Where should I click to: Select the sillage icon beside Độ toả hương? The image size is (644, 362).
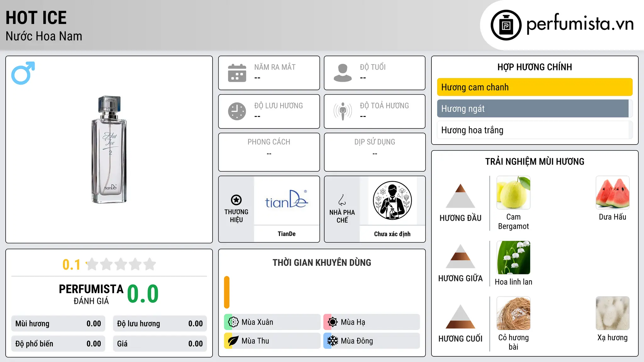coord(343,111)
